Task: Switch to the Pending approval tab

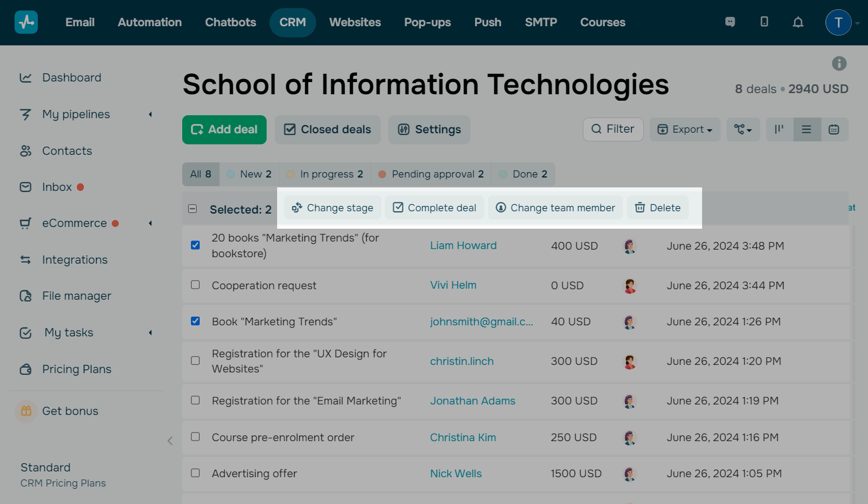Action: tap(431, 174)
